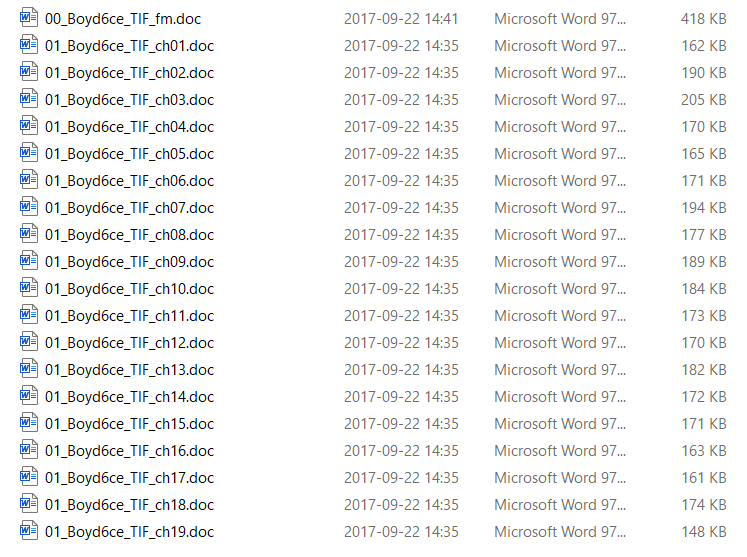The height and width of the screenshot is (557, 747).
Task: Select file 01_Boyd6ce_TIF_ch05.doc by name
Action: point(129,154)
